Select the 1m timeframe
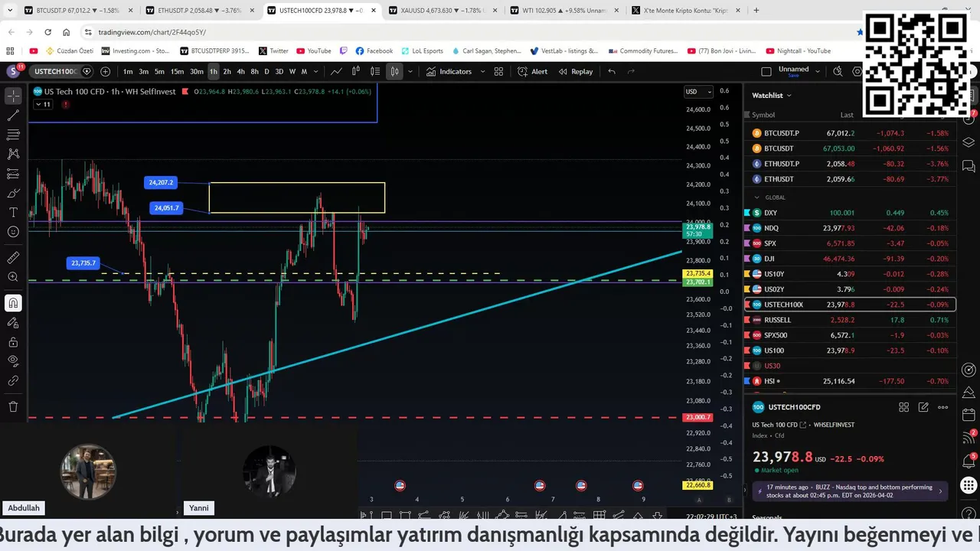 tap(128, 71)
